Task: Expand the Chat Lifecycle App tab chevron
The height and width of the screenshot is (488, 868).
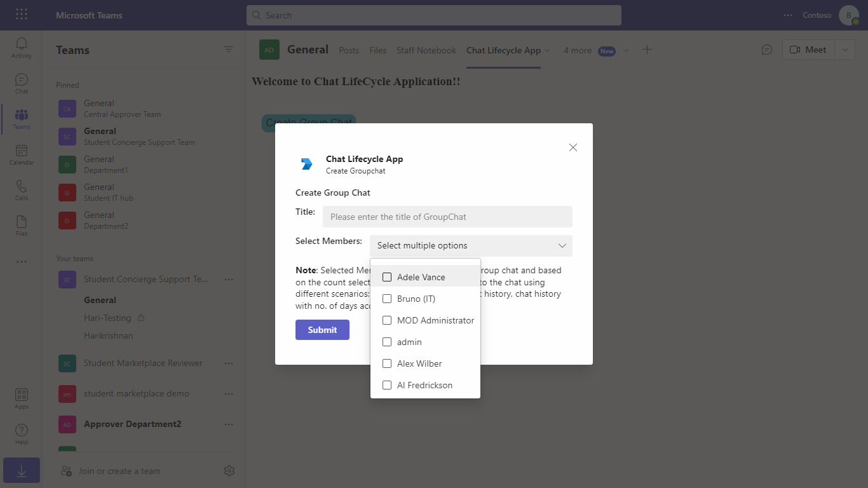Action: [x=548, y=50]
